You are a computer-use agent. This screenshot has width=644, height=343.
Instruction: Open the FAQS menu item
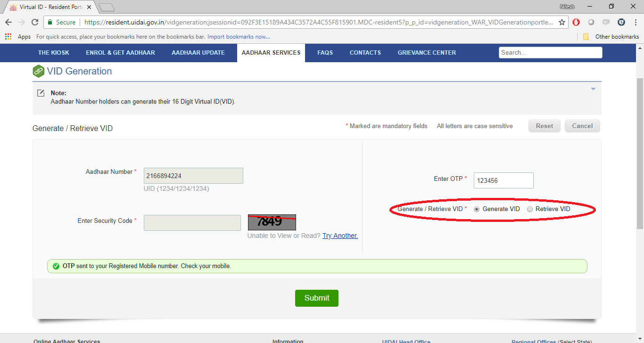(325, 53)
